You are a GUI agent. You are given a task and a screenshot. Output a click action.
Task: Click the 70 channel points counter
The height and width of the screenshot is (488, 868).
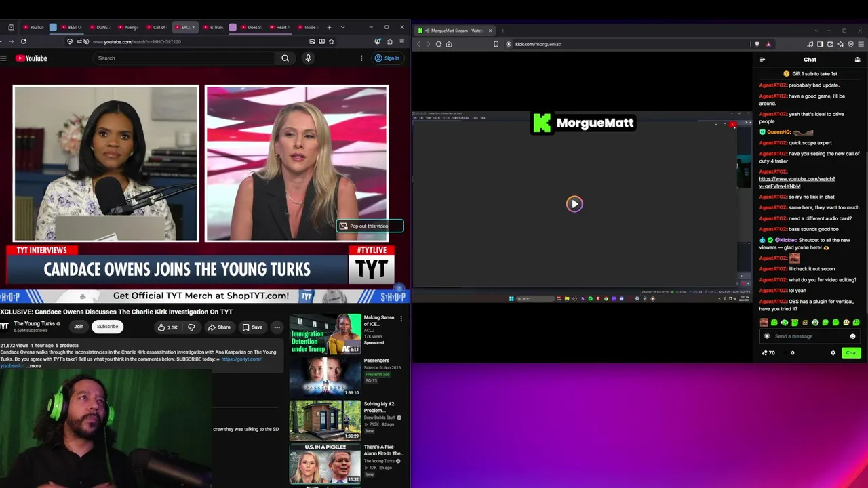point(769,353)
